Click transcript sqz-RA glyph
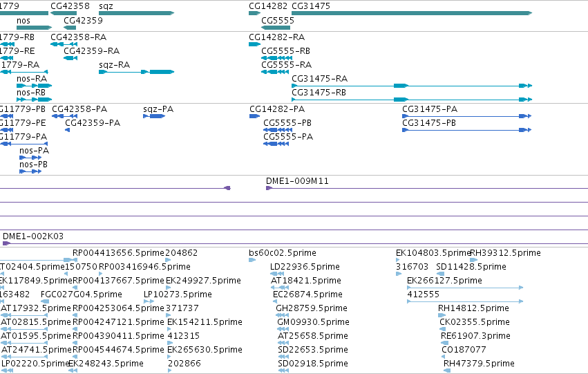The image size is (588, 374). [x=137, y=72]
